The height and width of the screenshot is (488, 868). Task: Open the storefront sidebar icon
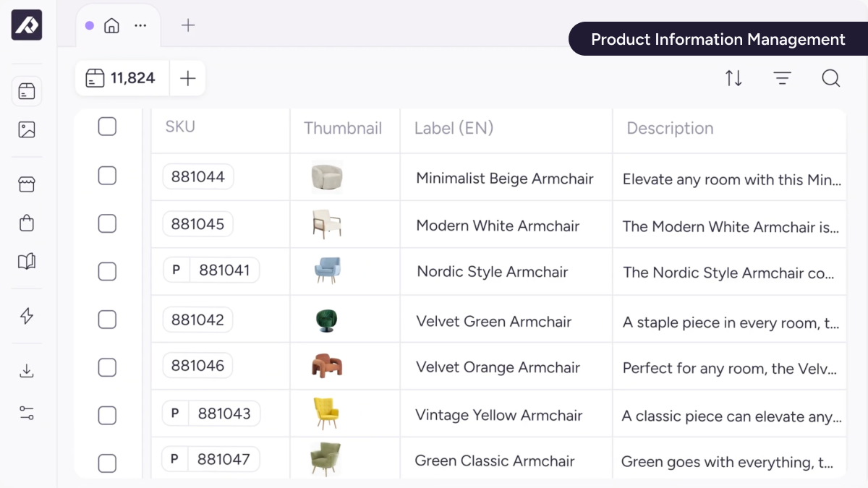(x=27, y=185)
